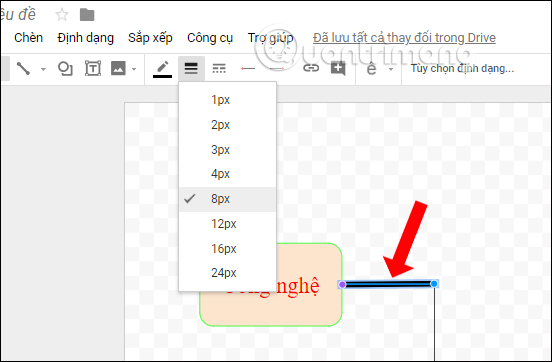
Task: Open the line type dropdown arrow
Action: coord(43,69)
